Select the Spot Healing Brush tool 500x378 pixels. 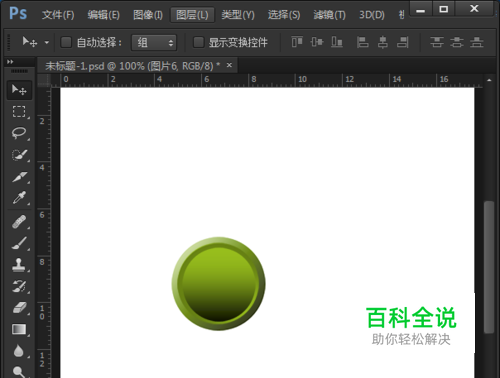[x=19, y=222]
